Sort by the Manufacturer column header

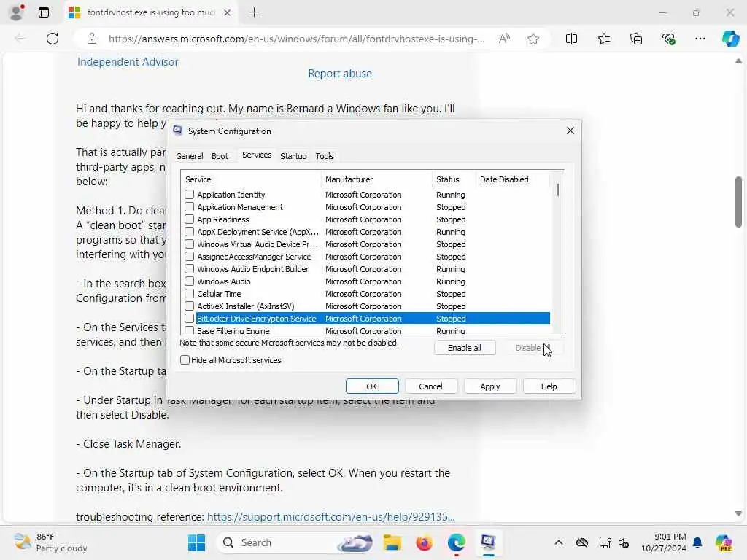pos(376,179)
